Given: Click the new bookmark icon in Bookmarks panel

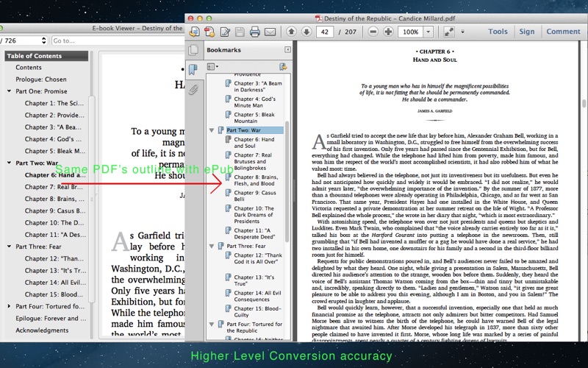Looking at the screenshot, I should point(283,67).
